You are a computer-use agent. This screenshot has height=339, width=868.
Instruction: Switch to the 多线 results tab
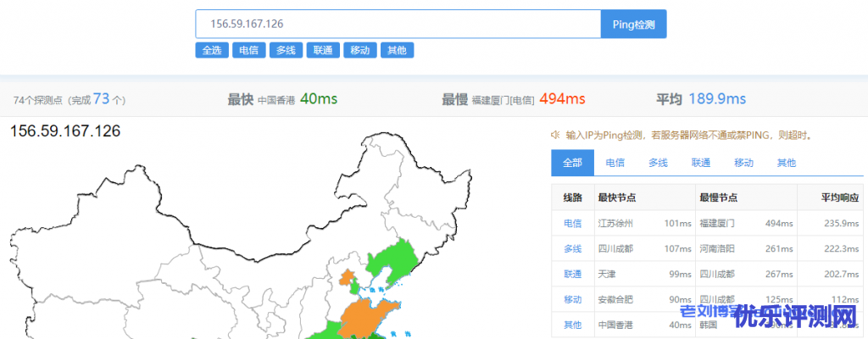658,163
